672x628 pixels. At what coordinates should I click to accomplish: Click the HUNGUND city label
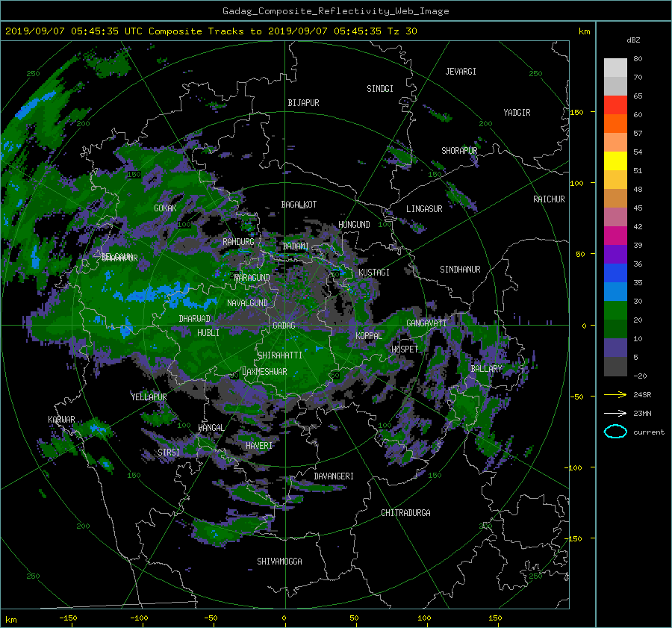(354, 225)
